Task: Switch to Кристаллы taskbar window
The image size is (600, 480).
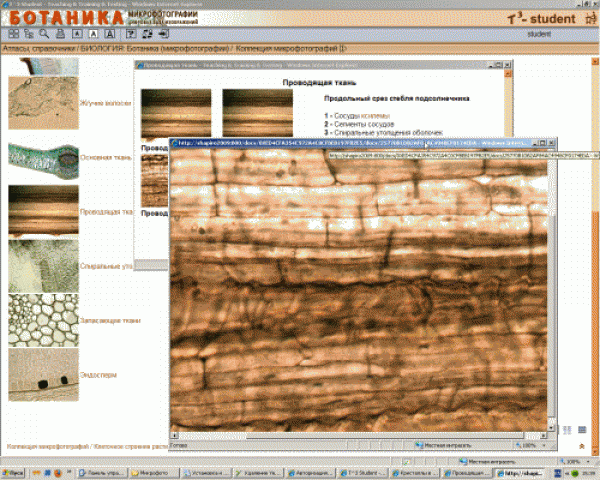Action: 415,471
